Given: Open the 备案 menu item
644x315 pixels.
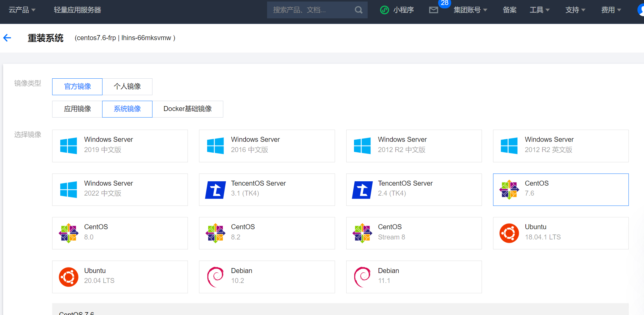Looking at the screenshot, I should pos(510,10).
